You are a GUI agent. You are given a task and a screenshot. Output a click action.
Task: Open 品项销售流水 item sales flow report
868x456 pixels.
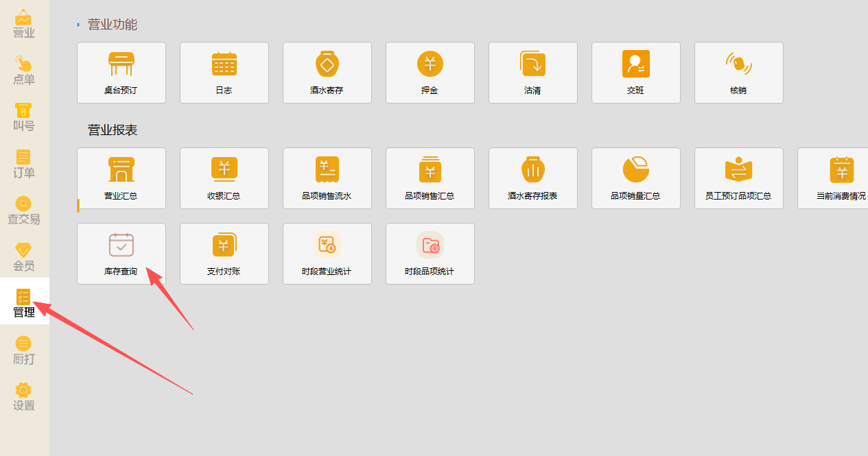tap(327, 178)
